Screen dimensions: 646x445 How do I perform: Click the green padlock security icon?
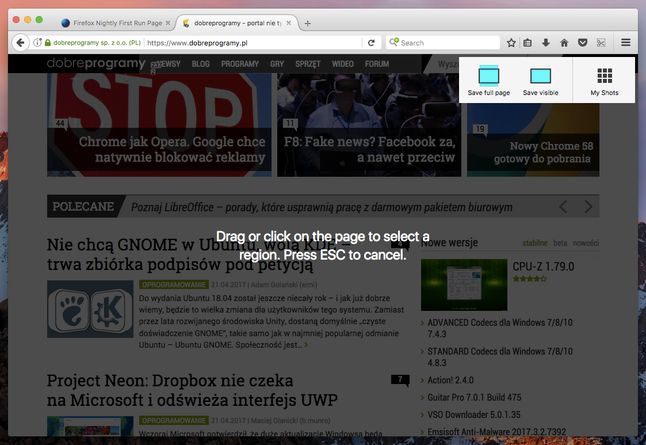coord(48,42)
